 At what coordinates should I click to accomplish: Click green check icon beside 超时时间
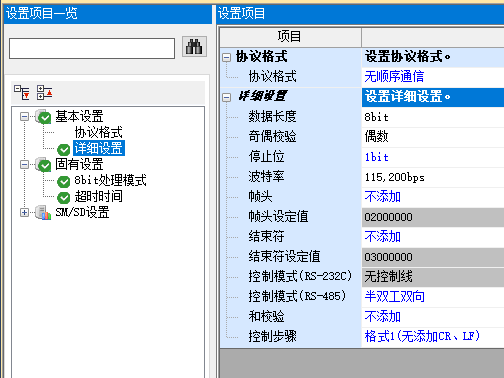pos(63,198)
